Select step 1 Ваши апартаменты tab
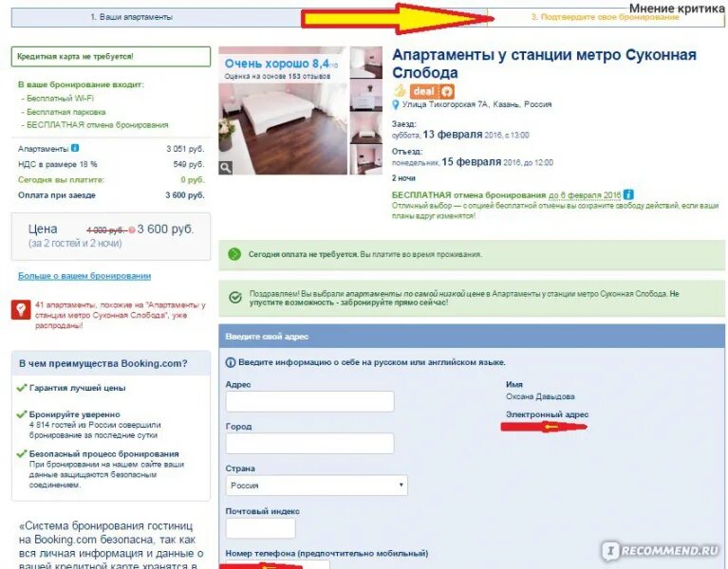The image size is (728, 569). (x=131, y=17)
